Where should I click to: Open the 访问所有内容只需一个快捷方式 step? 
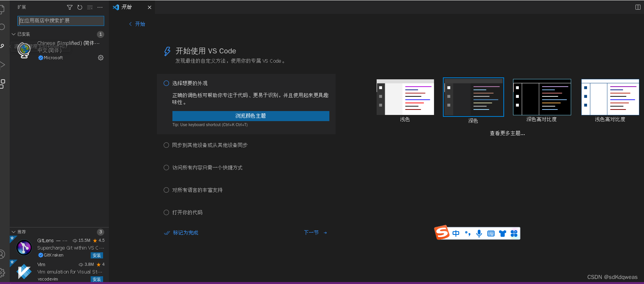click(207, 168)
